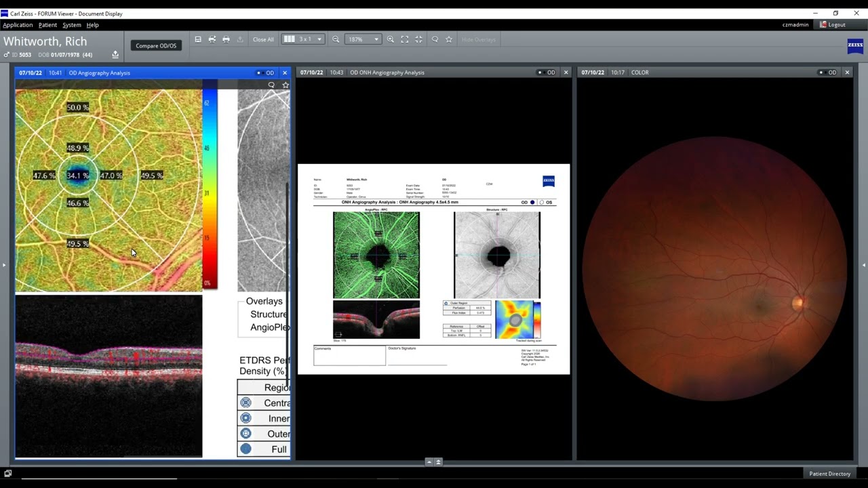Viewport: 868px width, 488px height.
Task: Click the bottom double-arrow expander
Action: [x=438, y=462]
